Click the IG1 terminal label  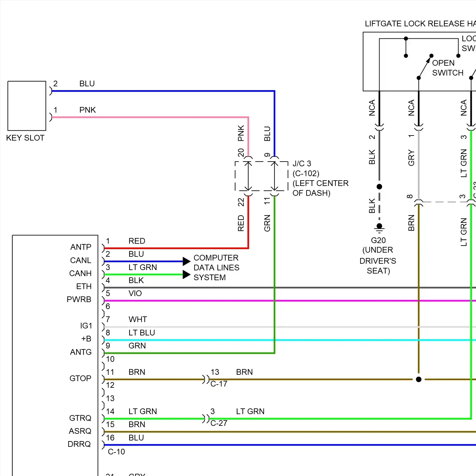click(86, 326)
